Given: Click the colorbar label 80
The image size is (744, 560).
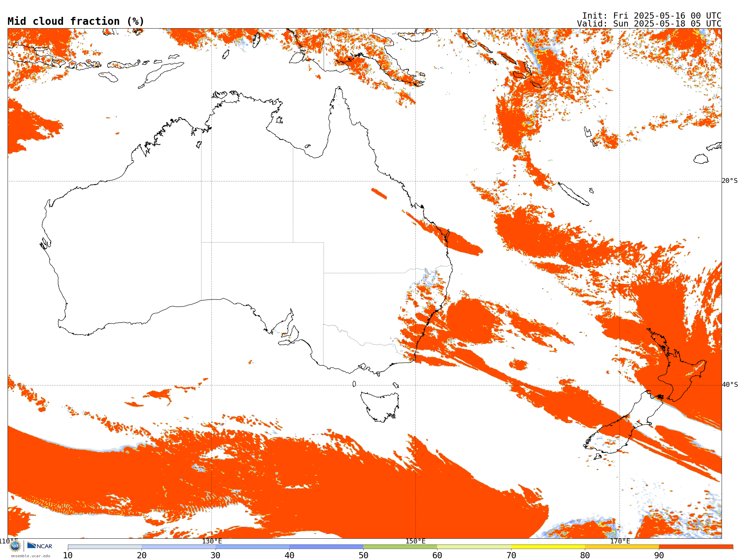Looking at the screenshot, I should click(585, 555).
